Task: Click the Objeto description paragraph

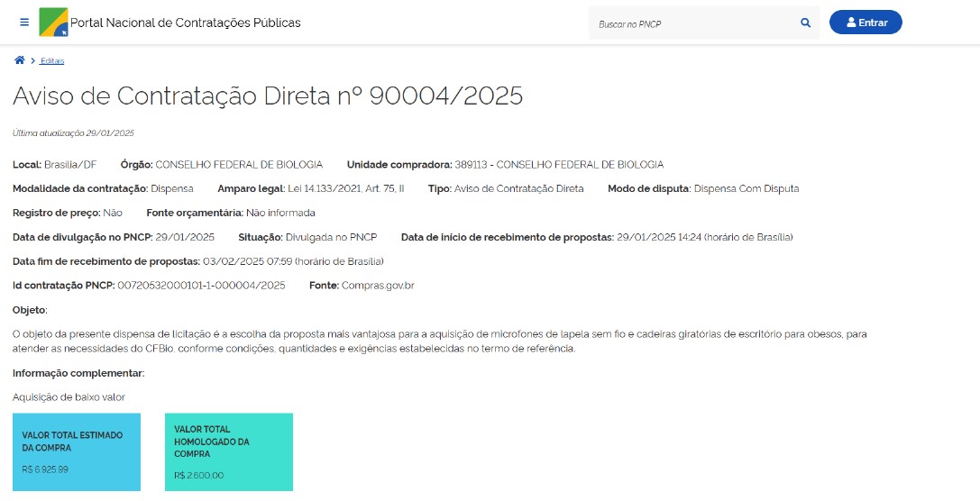Action: coord(439,341)
